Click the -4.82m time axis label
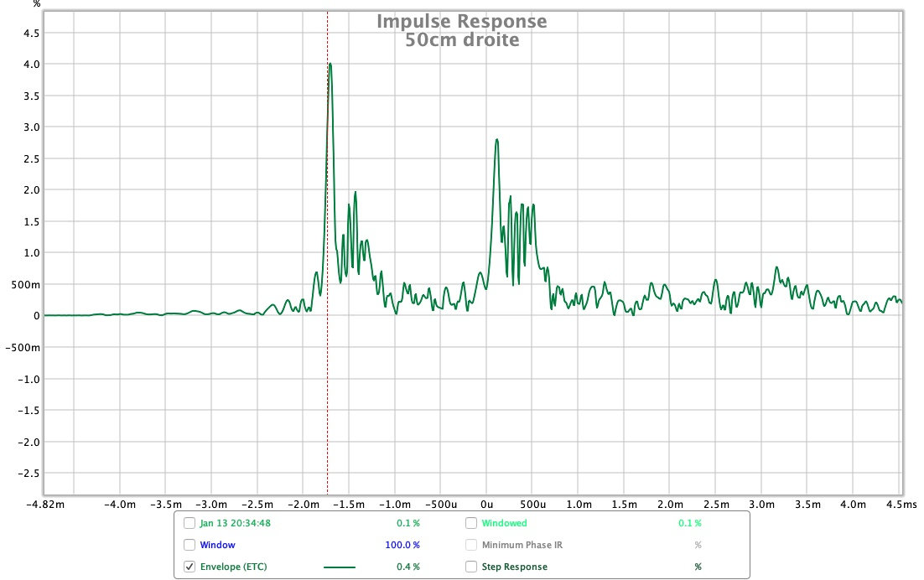 pos(44,505)
